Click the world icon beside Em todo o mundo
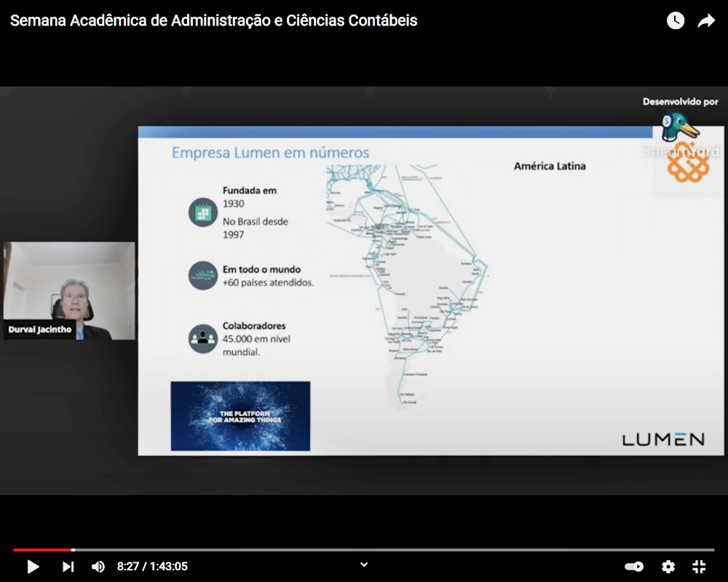 coord(203,275)
